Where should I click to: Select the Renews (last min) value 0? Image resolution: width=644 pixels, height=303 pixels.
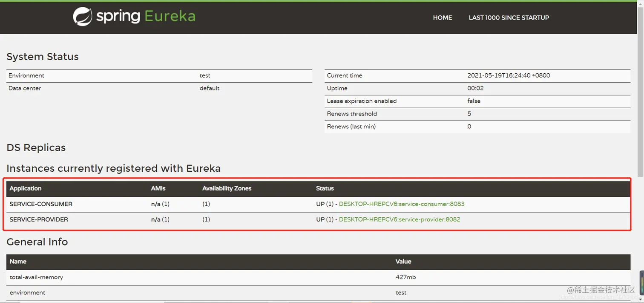(x=469, y=127)
